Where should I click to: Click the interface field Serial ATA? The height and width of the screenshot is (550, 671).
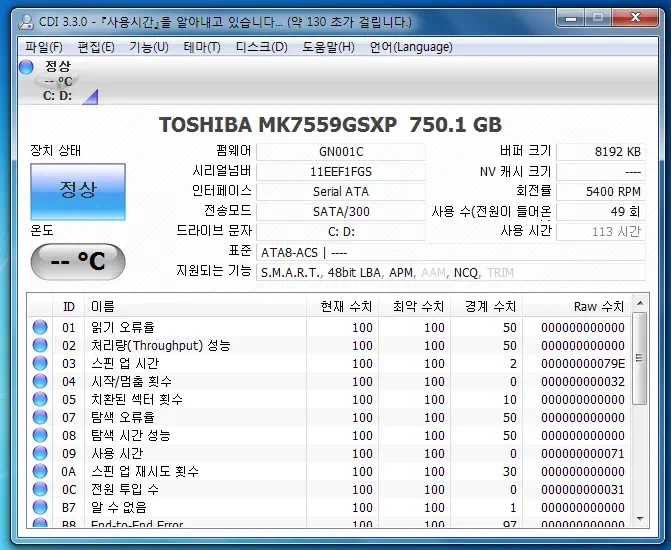(x=341, y=191)
